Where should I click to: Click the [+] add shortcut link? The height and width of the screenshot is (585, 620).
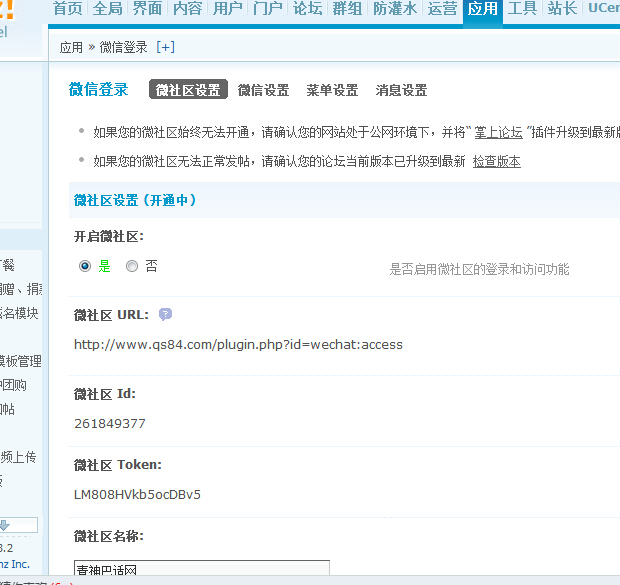click(x=165, y=47)
